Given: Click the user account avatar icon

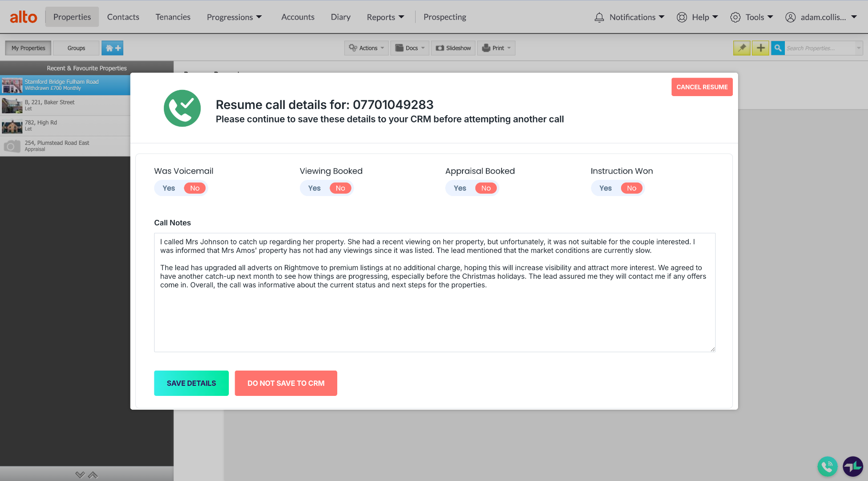Looking at the screenshot, I should coord(791,17).
